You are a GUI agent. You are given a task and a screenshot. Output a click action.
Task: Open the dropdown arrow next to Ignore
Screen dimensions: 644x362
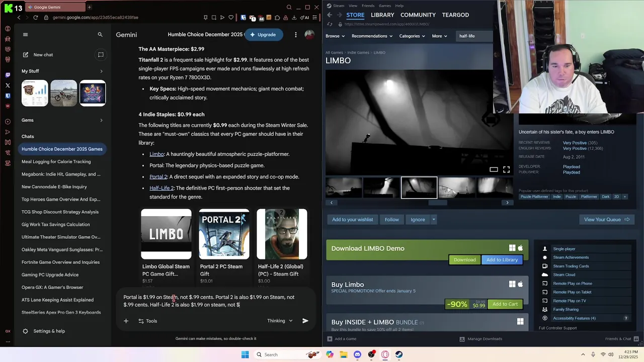click(x=433, y=220)
